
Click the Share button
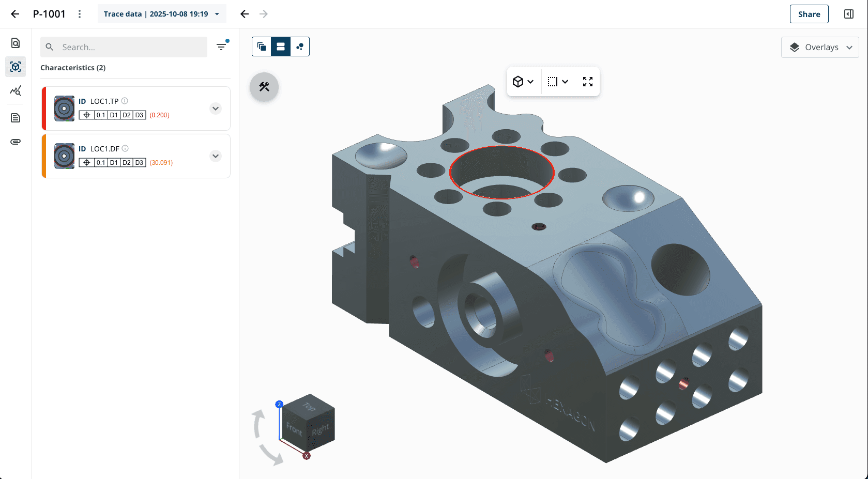pos(809,14)
